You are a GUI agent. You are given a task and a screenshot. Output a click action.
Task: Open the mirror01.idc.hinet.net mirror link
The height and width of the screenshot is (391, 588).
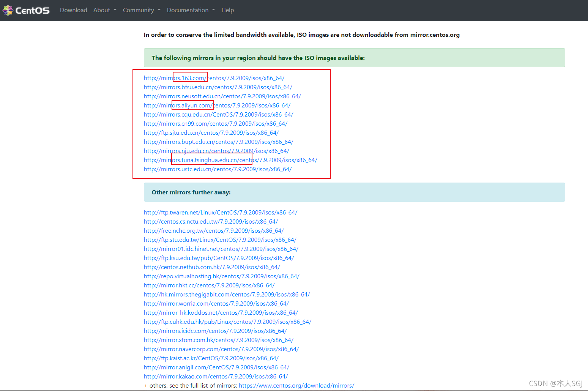pyautogui.click(x=221, y=249)
